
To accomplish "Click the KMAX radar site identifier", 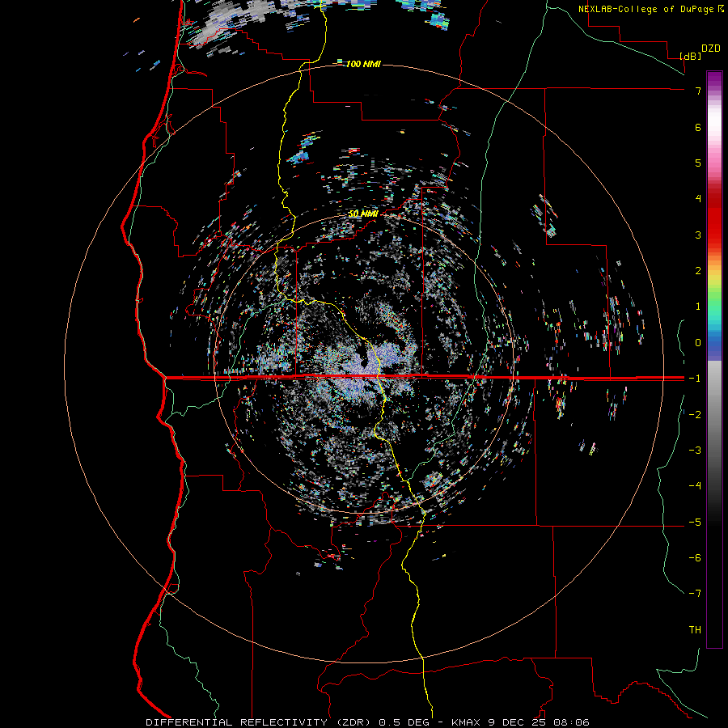I will pyautogui.click(x=467, y=722).
